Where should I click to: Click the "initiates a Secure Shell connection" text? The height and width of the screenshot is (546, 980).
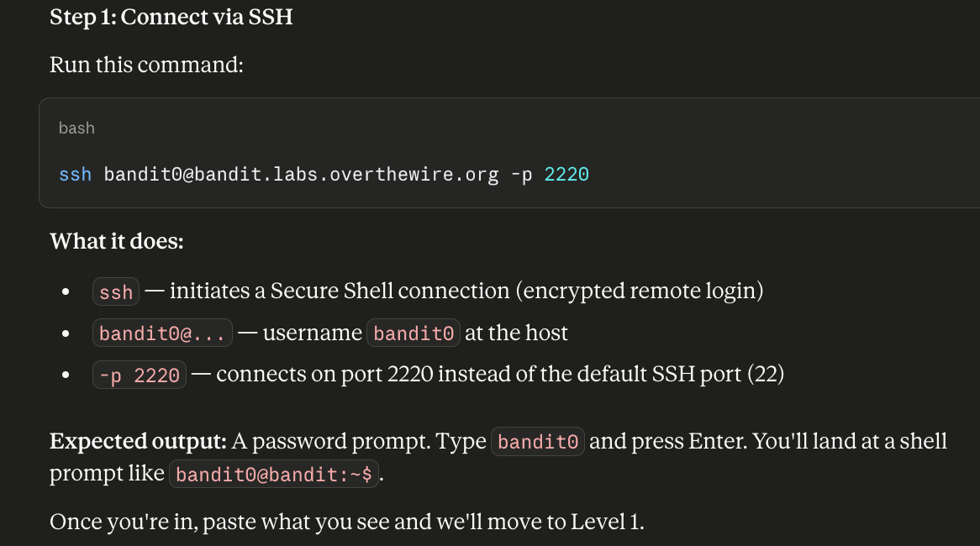[340, 291]
